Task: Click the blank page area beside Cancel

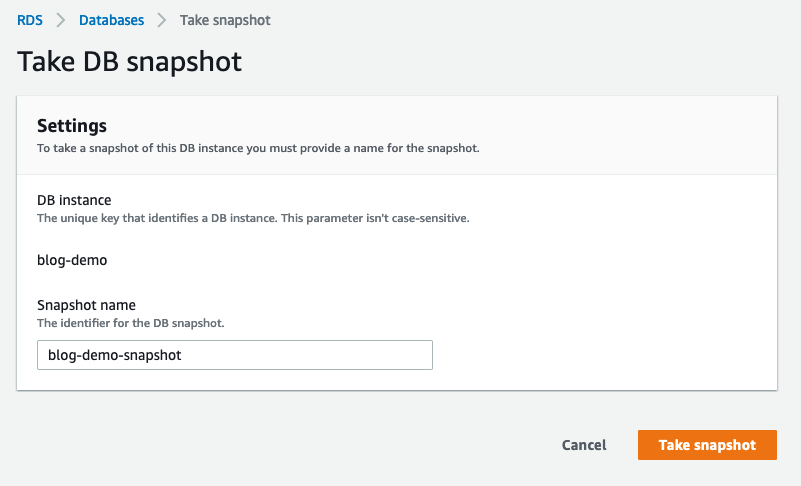Action: [300, 445]
